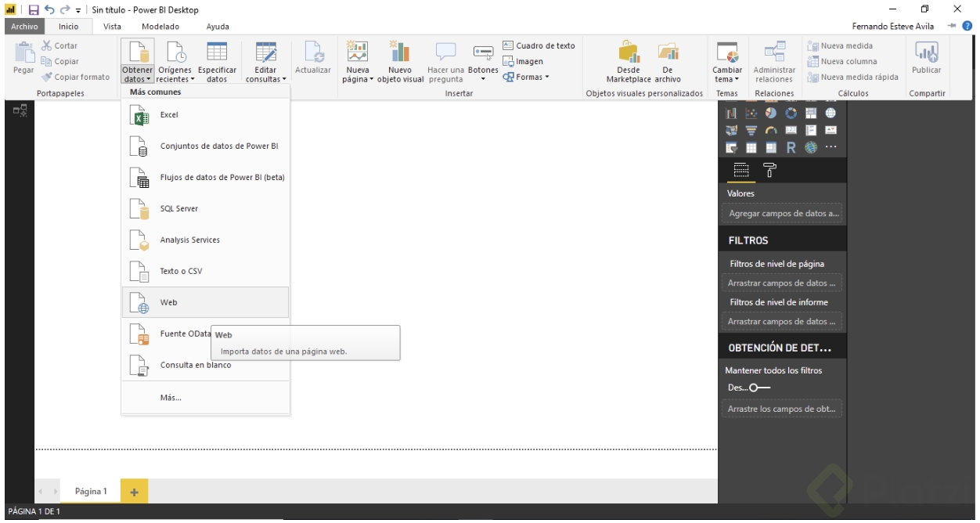Open the quick access toolbar customize arrow

[x=78, y=11]
